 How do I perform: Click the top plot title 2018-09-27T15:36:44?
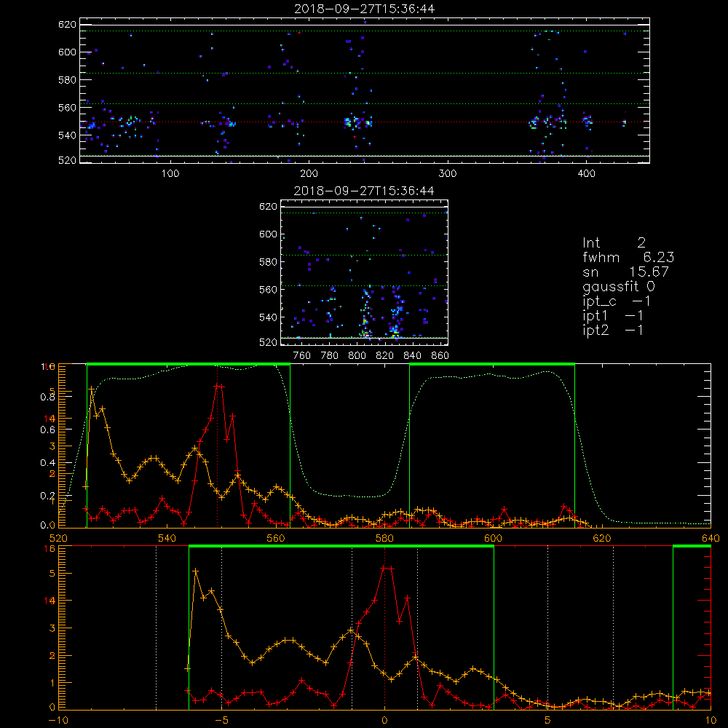365,9
